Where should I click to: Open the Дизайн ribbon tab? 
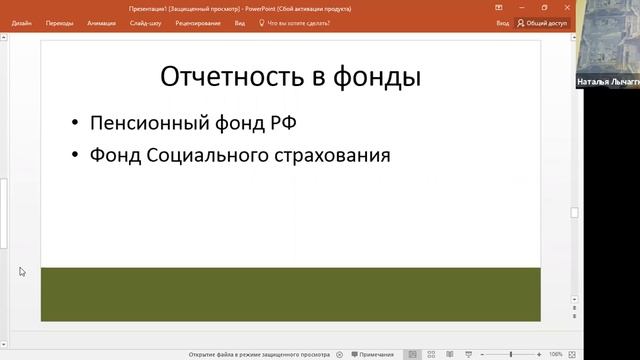(x=22, y=23)
